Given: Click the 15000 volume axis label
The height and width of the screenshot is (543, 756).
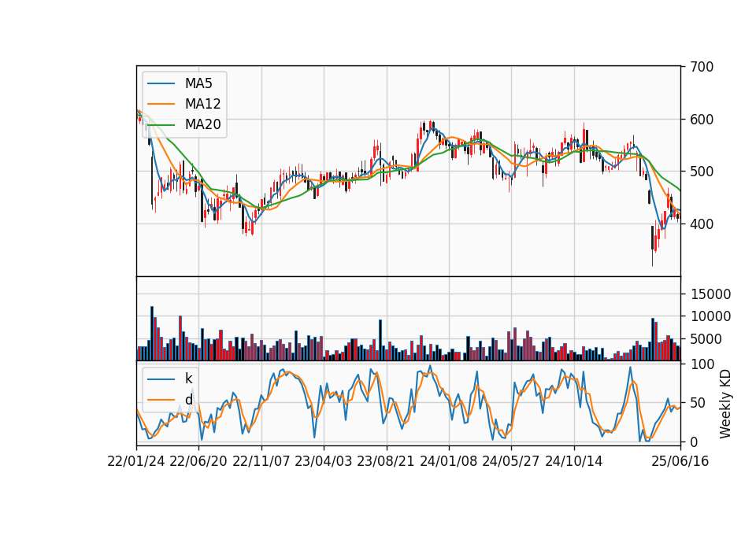Looking at the screenshot, I should [x=710, y=294].
